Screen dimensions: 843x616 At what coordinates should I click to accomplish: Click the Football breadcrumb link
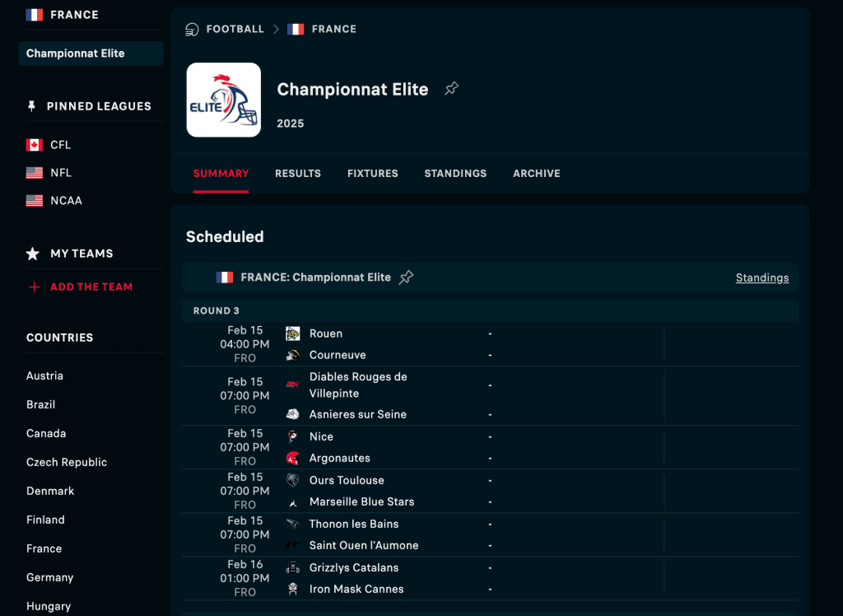tap(235, 29)
